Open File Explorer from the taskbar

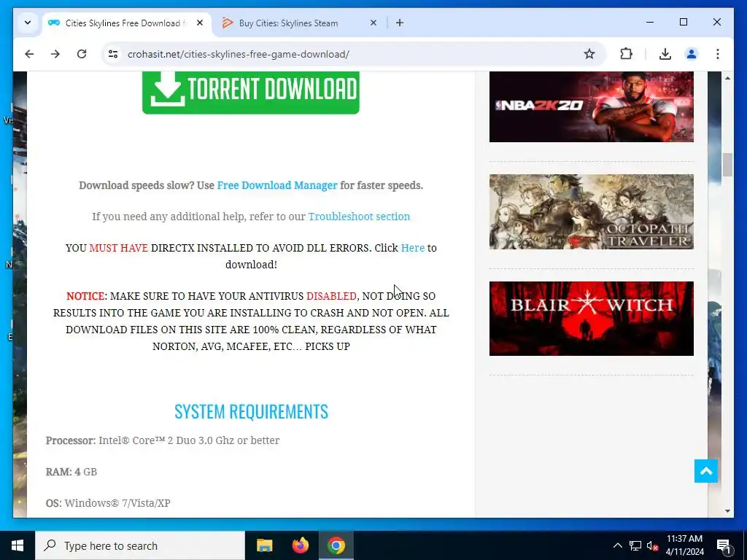point(264,545)
